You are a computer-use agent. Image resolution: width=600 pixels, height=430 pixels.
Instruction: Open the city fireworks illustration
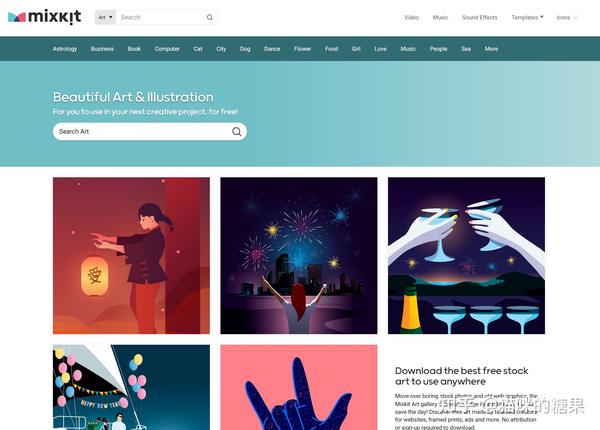299,256
